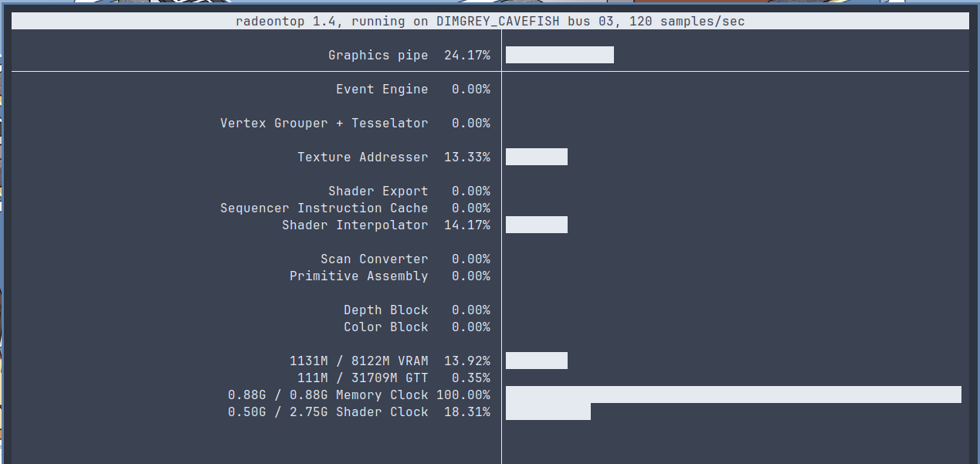Click the Shader Interpolator usage bar
Viewport: 980px width, 464px height.
[536, 225]
